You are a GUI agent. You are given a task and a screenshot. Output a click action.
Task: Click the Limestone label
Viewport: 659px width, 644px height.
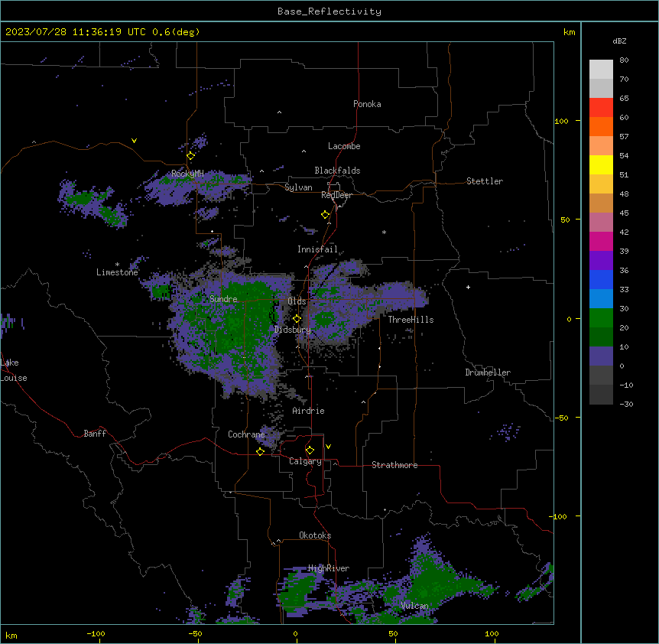tap(117, 272)
